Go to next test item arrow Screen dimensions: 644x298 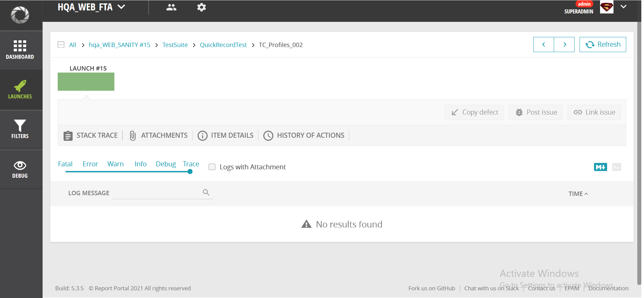[564, 44]
